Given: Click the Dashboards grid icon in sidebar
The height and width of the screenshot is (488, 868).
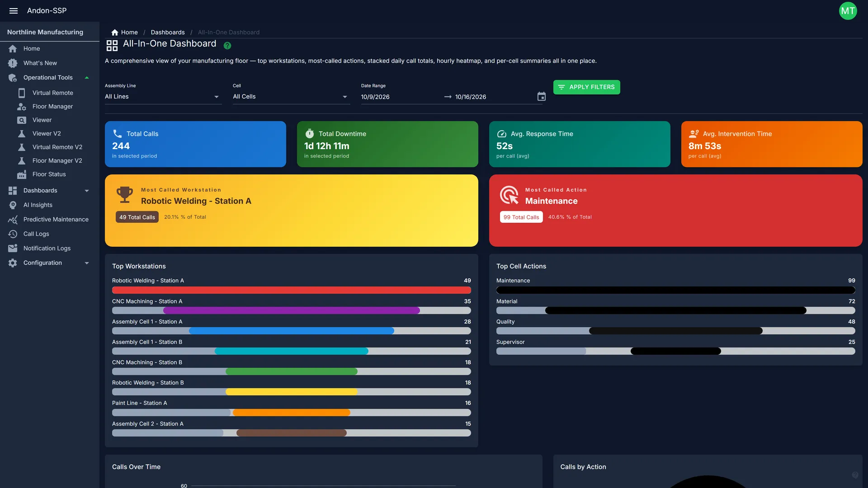Looking at the screenshot, I should tap(13, 190).
